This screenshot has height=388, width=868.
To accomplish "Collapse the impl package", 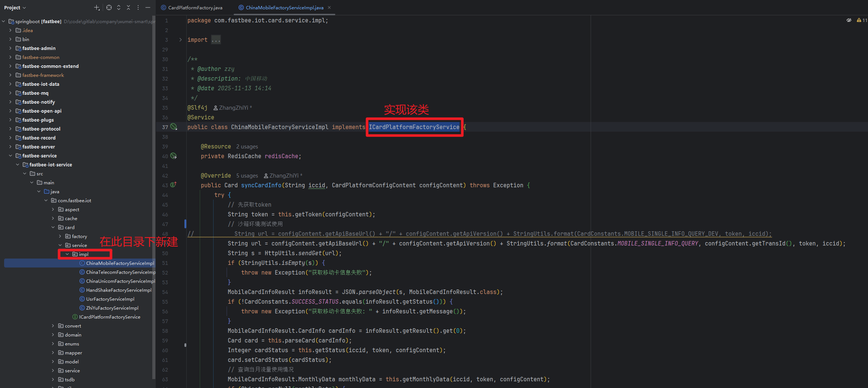I will coord(67,254).
